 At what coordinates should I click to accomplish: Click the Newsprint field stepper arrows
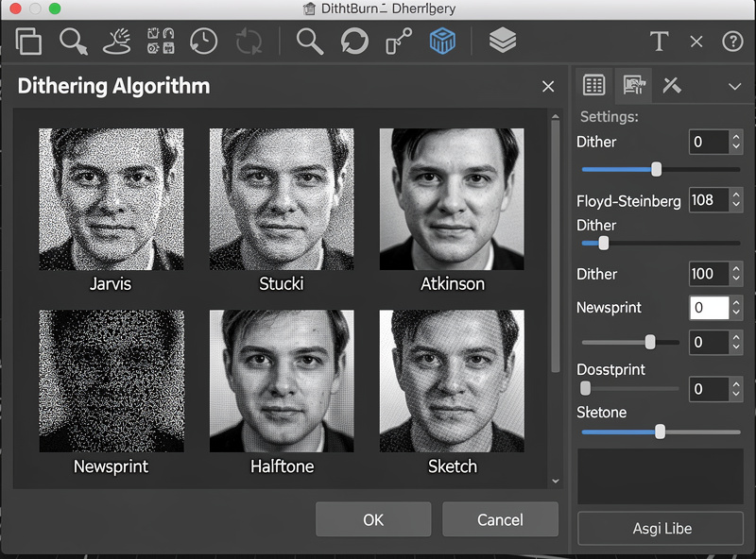pyautogui.click(x=736, y=308)
